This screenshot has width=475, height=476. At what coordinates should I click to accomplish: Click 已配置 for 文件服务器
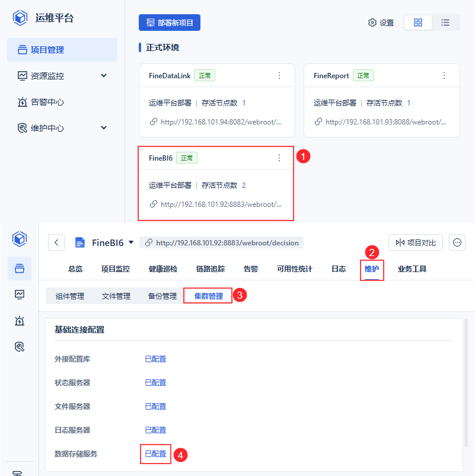(155, 407)
